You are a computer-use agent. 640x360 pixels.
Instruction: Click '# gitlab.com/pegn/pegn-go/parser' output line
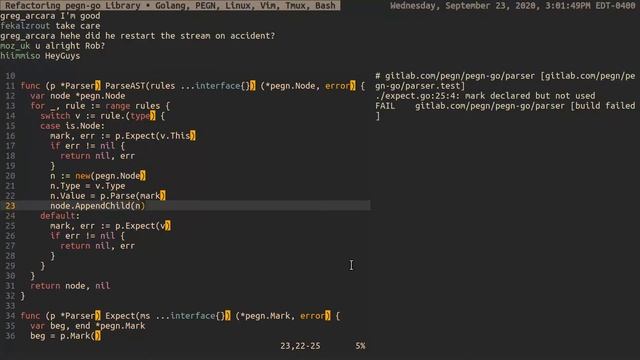505,81
